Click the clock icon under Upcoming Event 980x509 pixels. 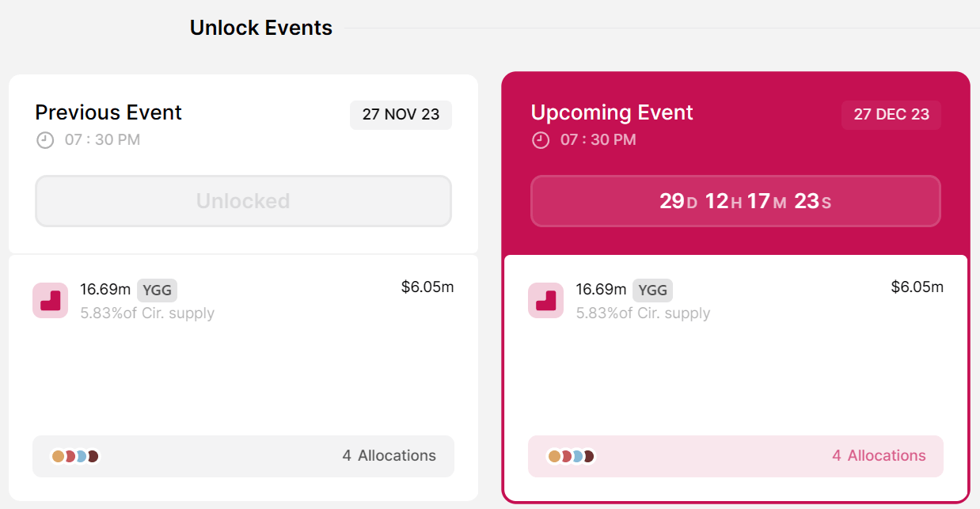541,140
